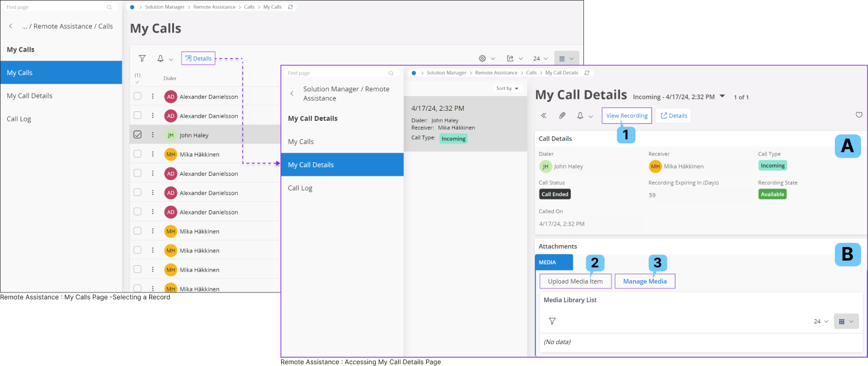Click the Manage Media button
This screenshot has height=366, width=868.
[644, 281]
